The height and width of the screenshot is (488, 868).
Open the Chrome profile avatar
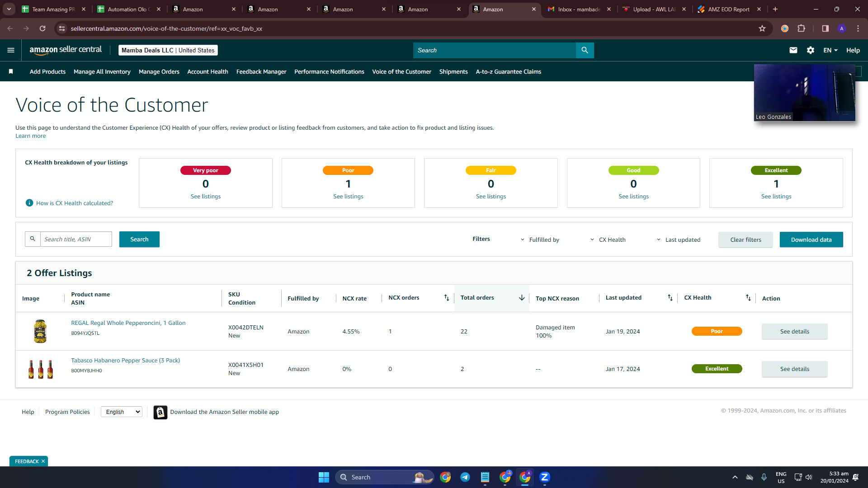(x=842, y=28)
